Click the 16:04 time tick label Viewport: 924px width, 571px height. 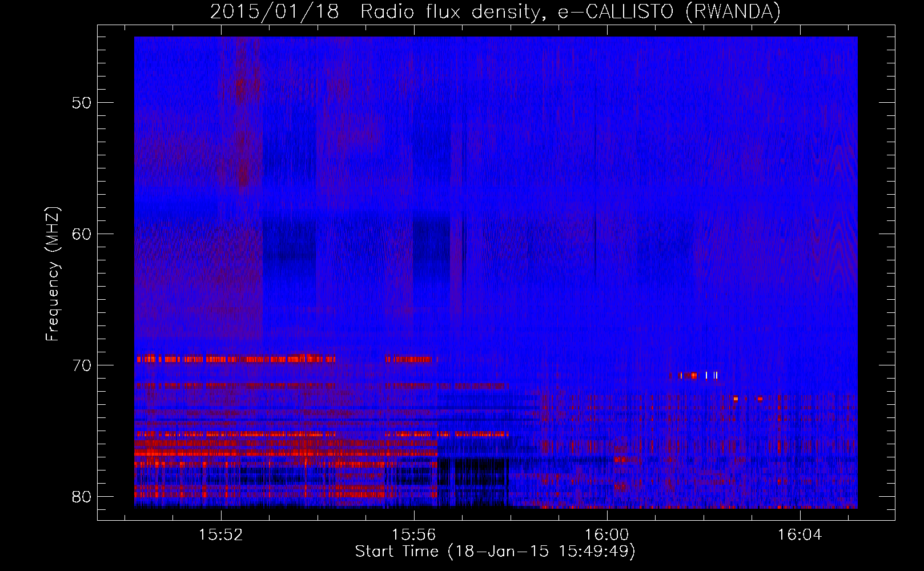tap(800, 534)
